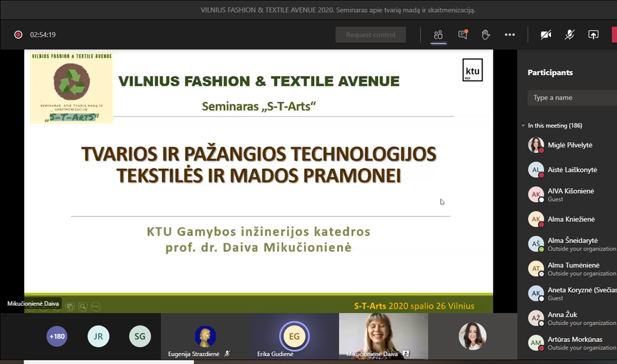Open More actions ellipsis in meeting toolbar

pos(509,35)
